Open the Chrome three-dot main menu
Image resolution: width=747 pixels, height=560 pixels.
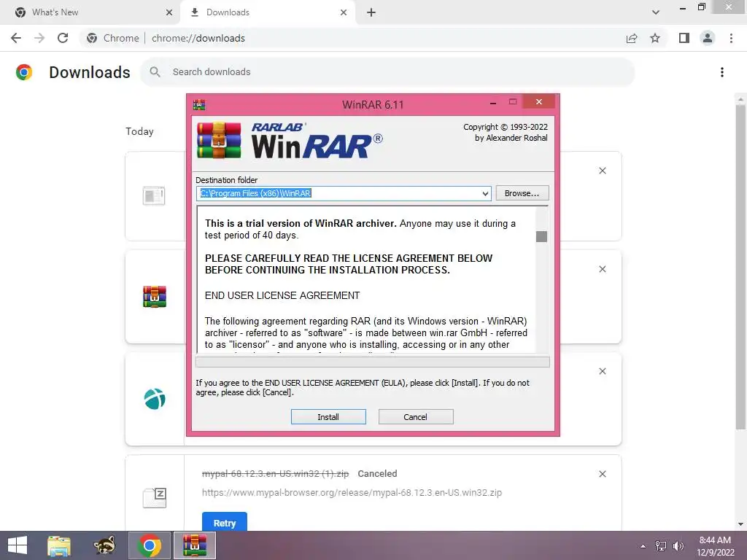731,38
